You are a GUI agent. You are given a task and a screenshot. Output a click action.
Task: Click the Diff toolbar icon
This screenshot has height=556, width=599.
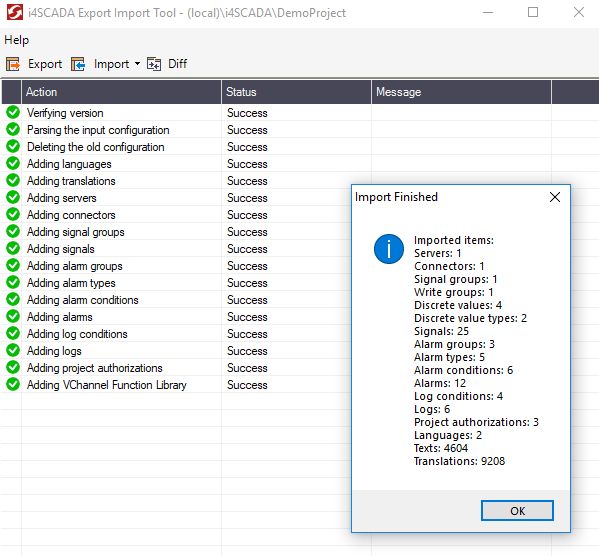pyautogui.click(x=154, y=64)
